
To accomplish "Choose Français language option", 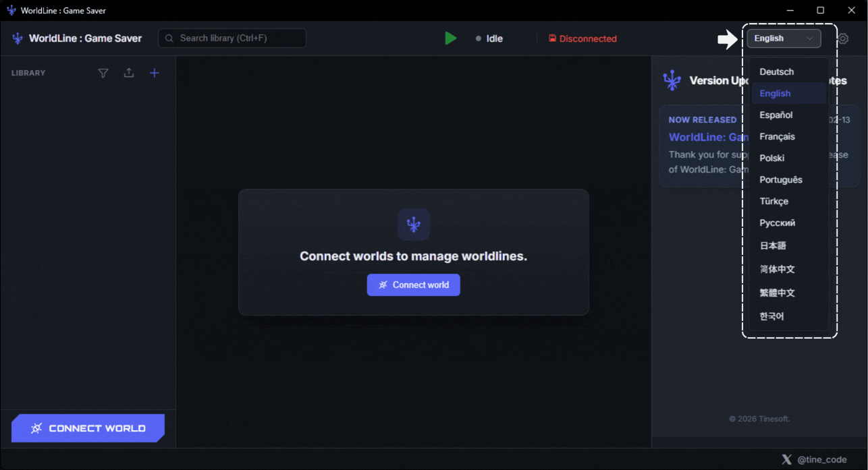I will click(789, 136).
